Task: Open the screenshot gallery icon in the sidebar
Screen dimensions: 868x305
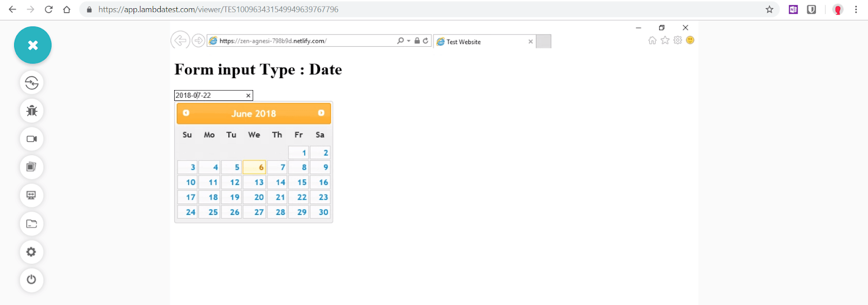Action: (x=31, y=167)
